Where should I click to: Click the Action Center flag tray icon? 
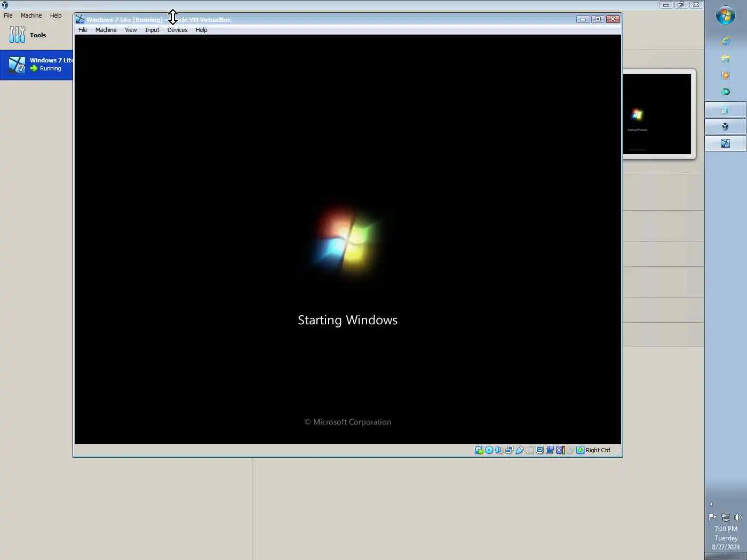[712, 517]
